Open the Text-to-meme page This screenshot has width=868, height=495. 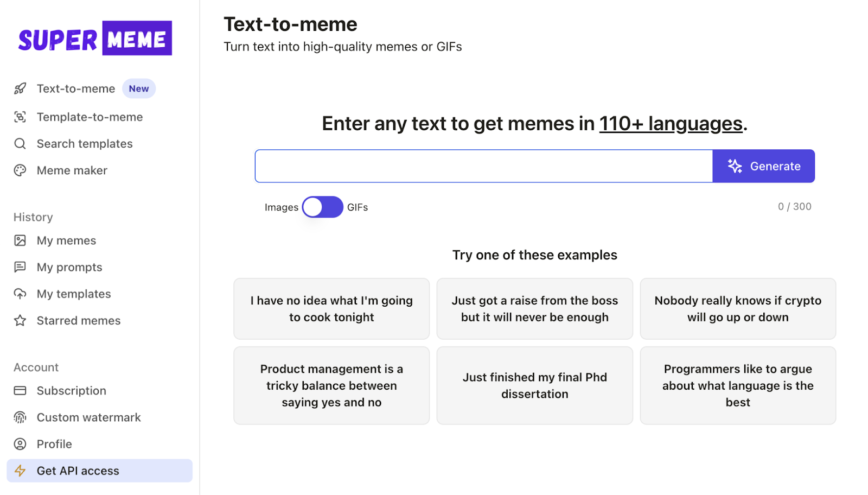click(75, 88)
